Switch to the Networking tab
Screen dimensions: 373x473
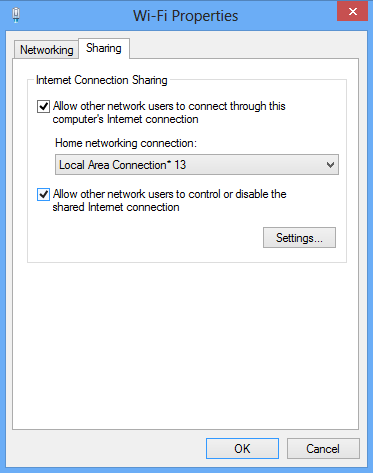point(46,50)
